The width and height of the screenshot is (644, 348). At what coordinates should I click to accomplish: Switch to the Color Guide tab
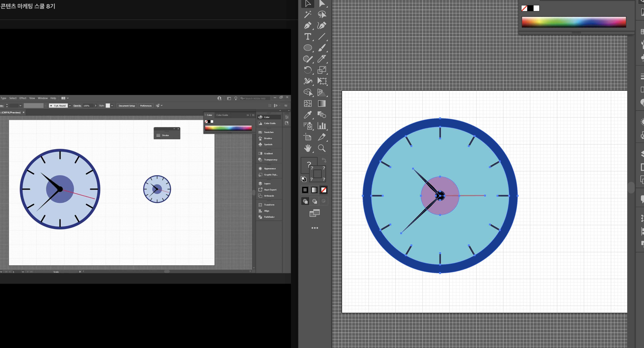(222, 115)
